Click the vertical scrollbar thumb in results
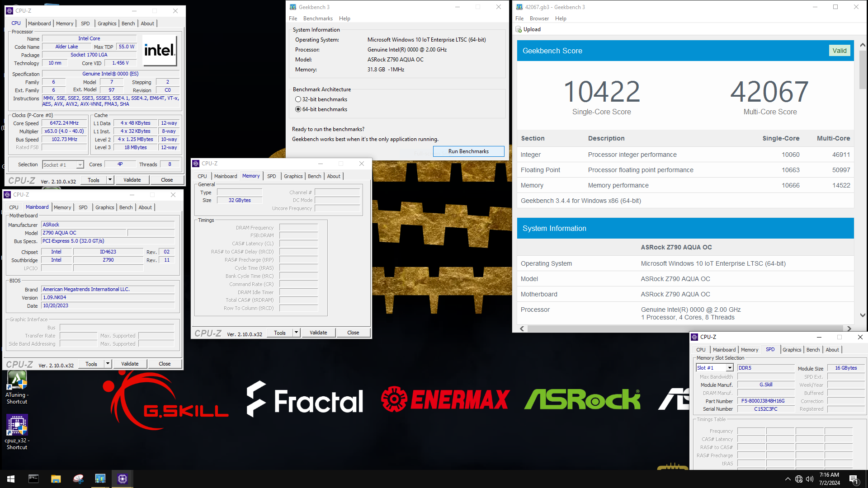 (x=863, y=70)
